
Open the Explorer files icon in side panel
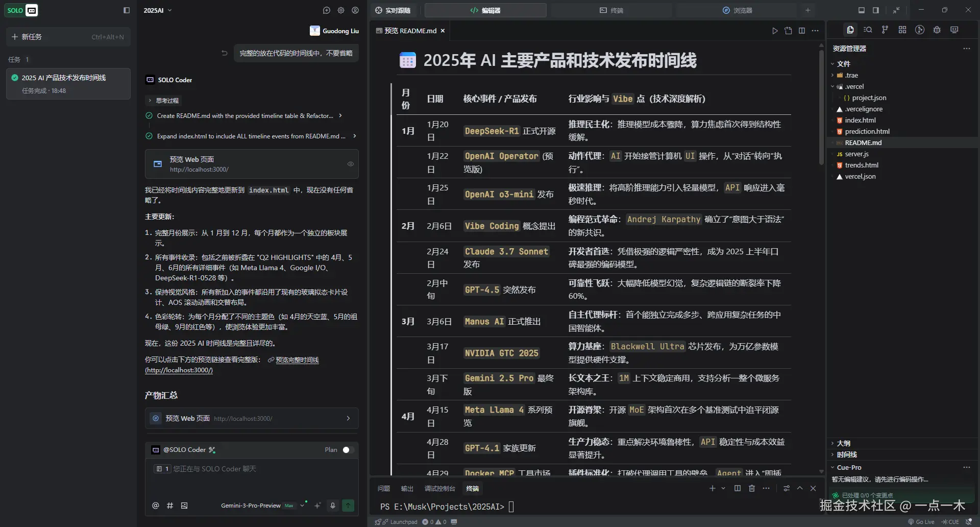(x=850, y=30)
